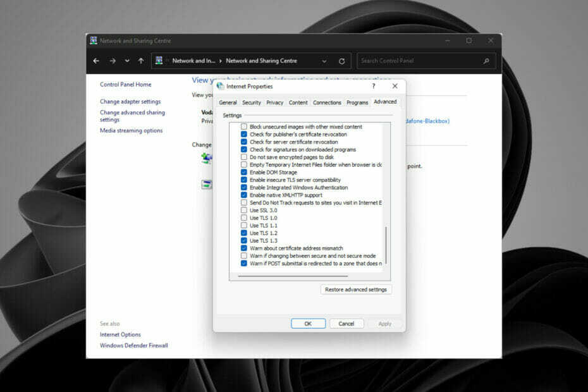This screenshot has height=392, width=588.
Task: Click the Internet Properties globe icon
Action: tap(220, 86)
